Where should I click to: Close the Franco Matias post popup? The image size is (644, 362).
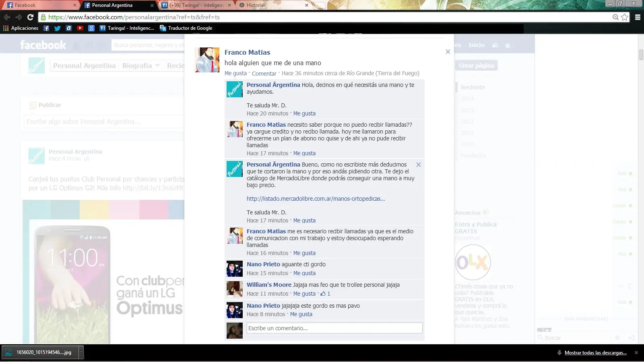pos(448,51)
